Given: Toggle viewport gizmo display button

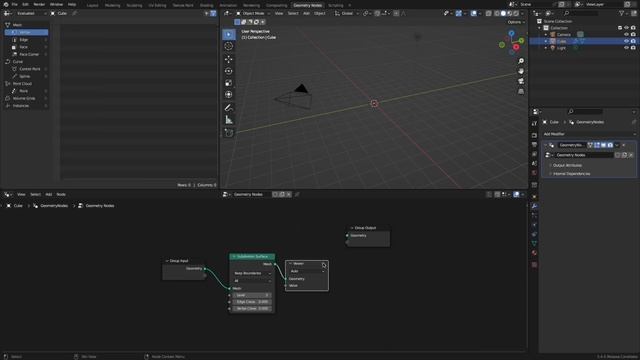Looking at the screenshot, I should coord(459,13).
